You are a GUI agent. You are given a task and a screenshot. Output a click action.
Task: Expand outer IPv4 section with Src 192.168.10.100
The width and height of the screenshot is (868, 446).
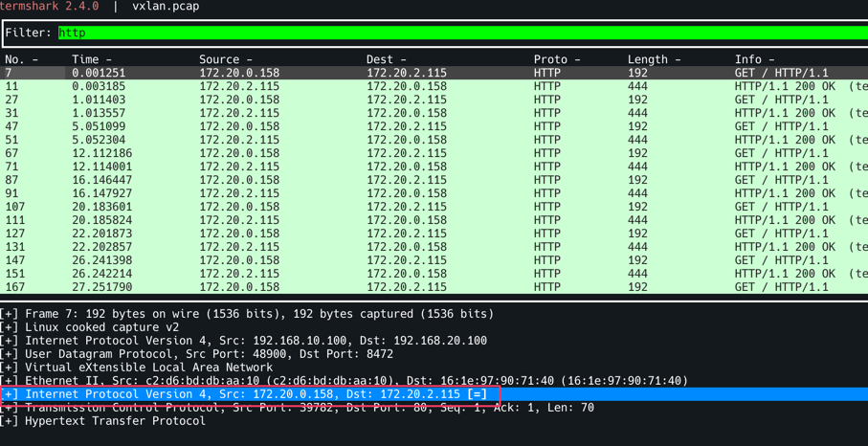(x=10, y=341)
